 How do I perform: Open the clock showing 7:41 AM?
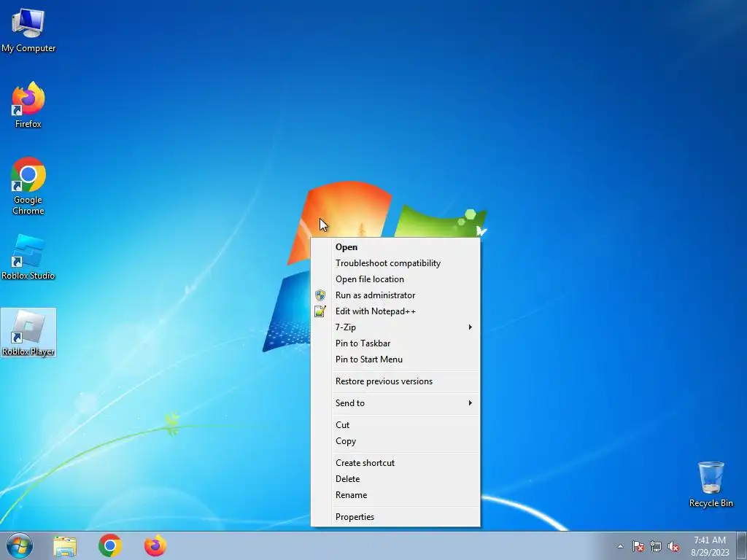click(710, 546)
